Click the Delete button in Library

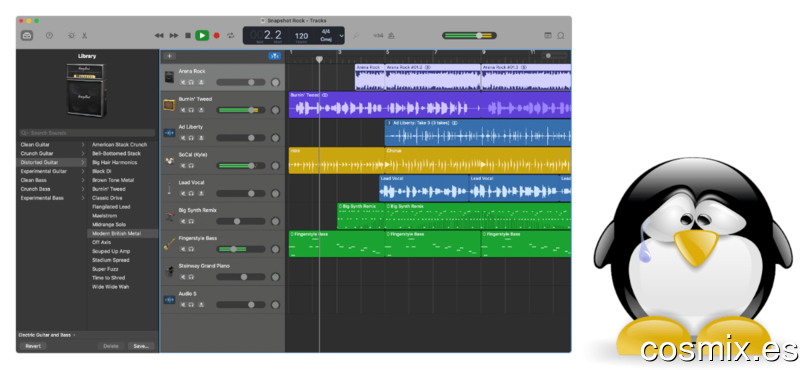pyautogui.click(x=111, y=346)
